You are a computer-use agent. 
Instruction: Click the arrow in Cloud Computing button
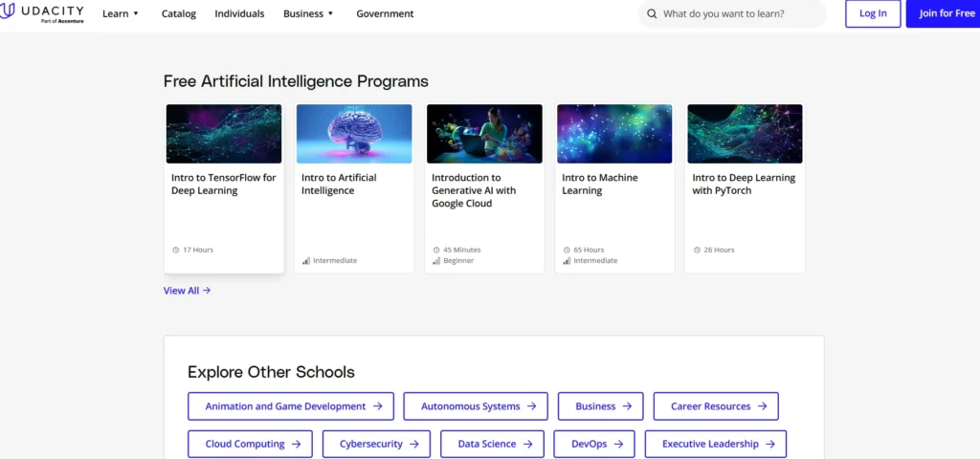(x=297, y=444)
